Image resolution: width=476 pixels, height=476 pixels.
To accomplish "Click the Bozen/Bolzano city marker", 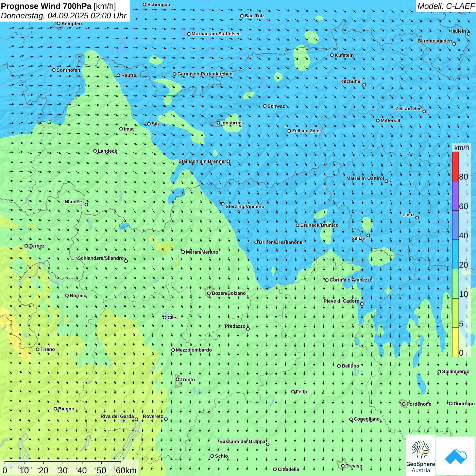I will coord(209,293).
